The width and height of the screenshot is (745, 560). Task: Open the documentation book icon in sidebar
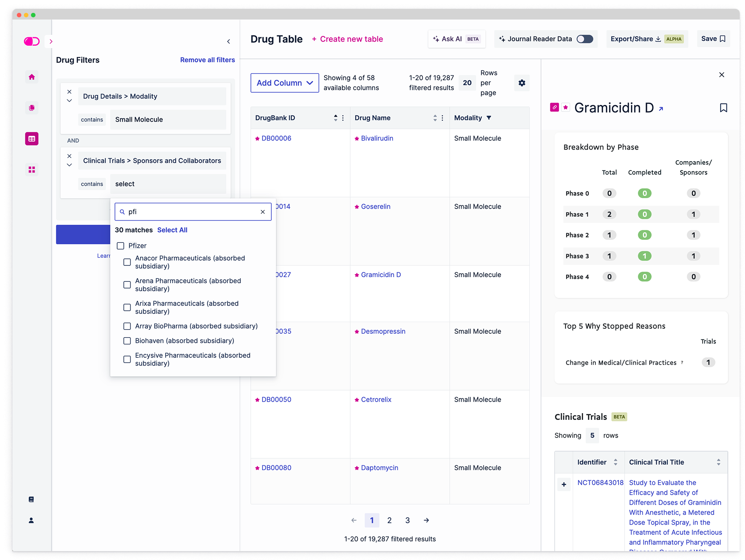[x=31, y=499]
